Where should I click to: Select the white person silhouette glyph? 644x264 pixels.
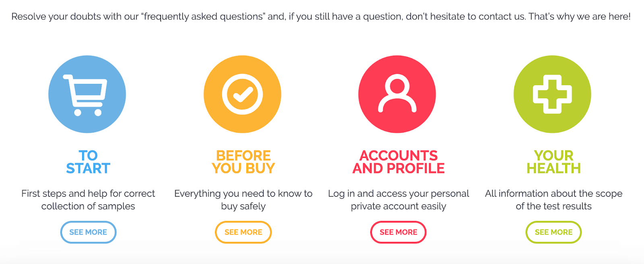[x=397, y=93]
